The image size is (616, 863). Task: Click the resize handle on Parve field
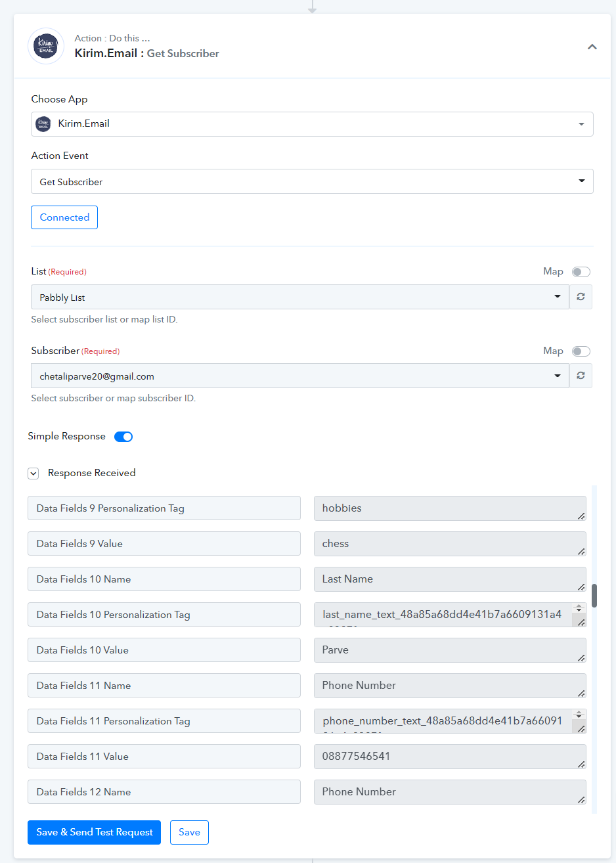click(x=581, y=658)
